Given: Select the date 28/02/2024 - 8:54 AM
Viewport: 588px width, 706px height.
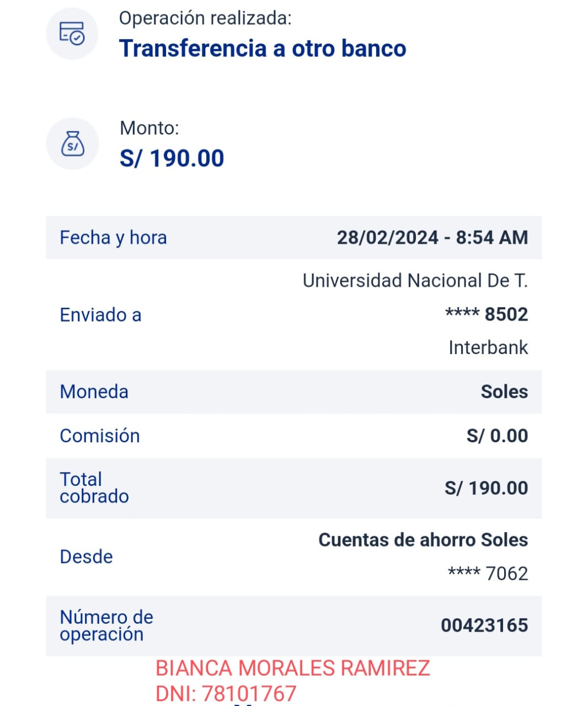Looking at the screenshot, I should 432,238.
